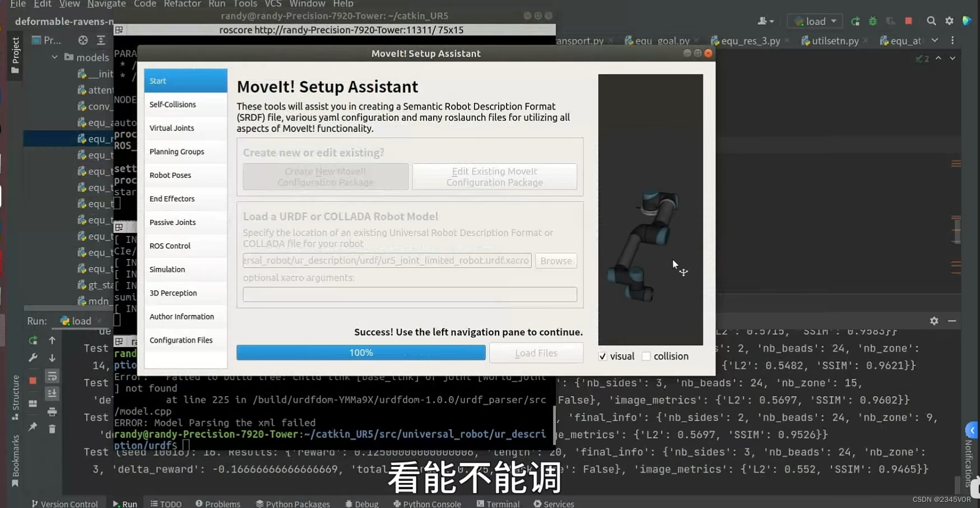Viewport: 980px width, 508px height.
Task: Collapse the models folder in the Project tree
Action: [55, 57]
